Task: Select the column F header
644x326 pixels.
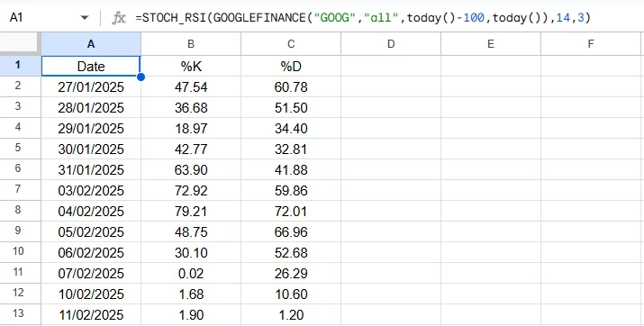Action: click(x=591, y=44)
